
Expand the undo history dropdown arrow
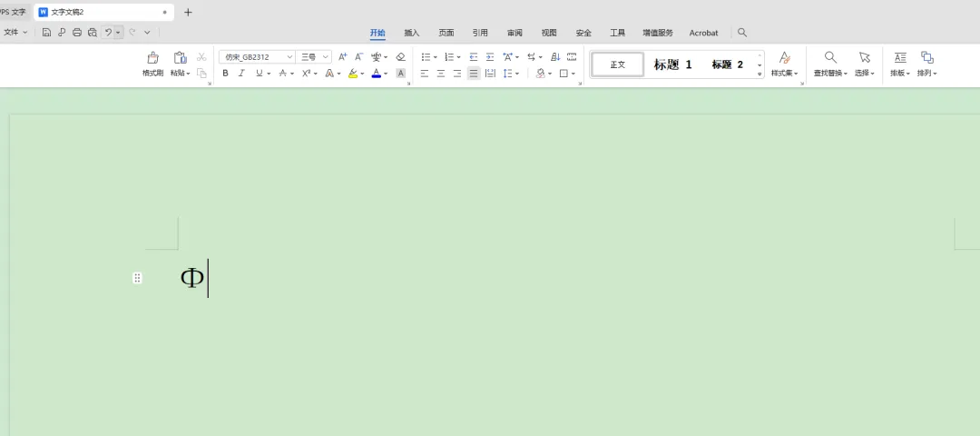click(118, 33)
